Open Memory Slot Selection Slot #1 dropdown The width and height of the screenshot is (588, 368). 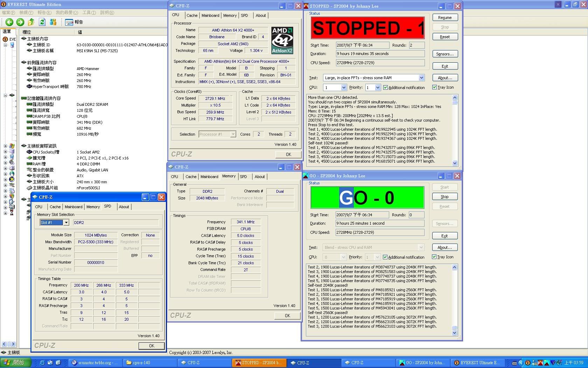pyautogui.click(x=66, y=223)
